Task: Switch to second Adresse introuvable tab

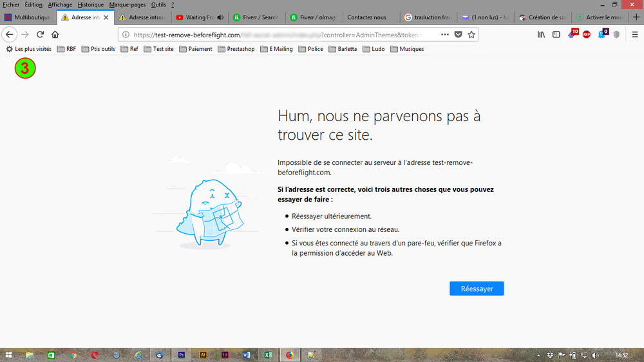Action: point(142,17)
